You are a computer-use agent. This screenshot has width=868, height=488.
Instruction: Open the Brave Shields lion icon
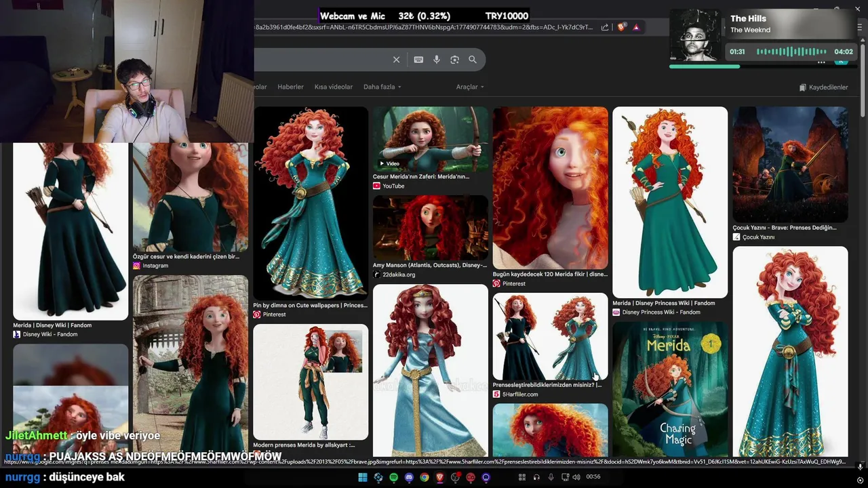click(621, 27)
